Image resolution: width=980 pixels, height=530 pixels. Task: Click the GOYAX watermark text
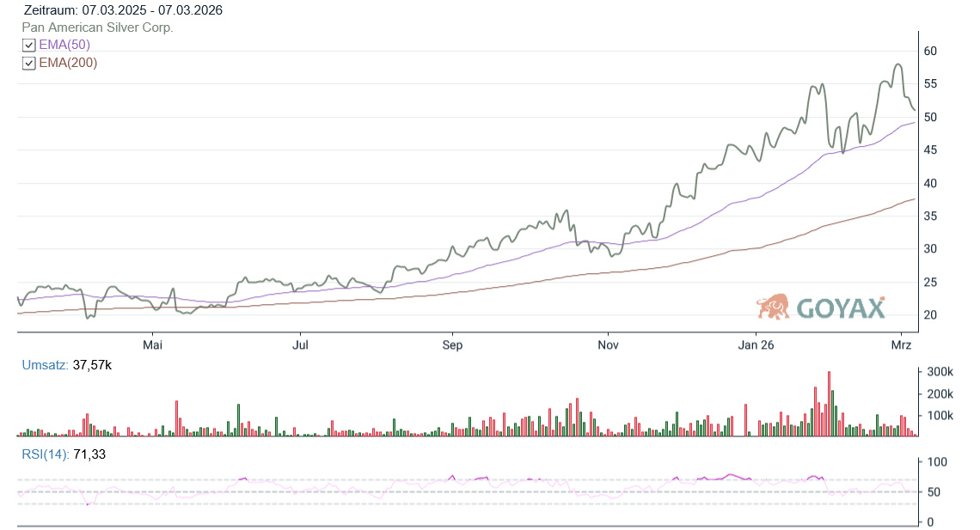(x=840, y=308)
